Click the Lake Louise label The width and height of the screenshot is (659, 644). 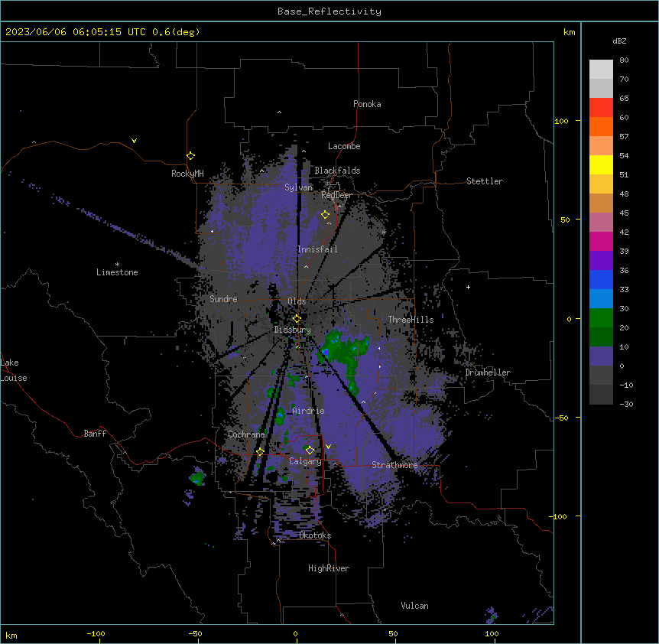[x=14, y=370]
